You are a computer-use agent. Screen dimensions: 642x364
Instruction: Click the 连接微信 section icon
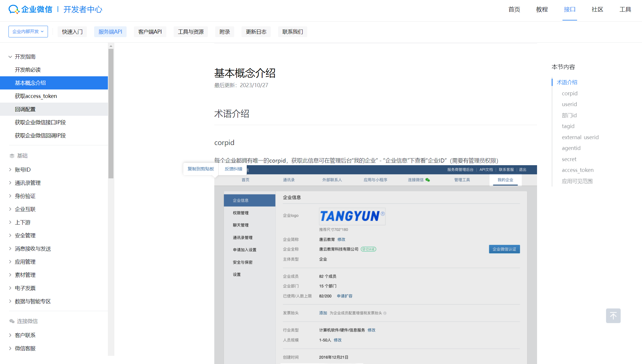pyautogui.click(x=12, y=321)
